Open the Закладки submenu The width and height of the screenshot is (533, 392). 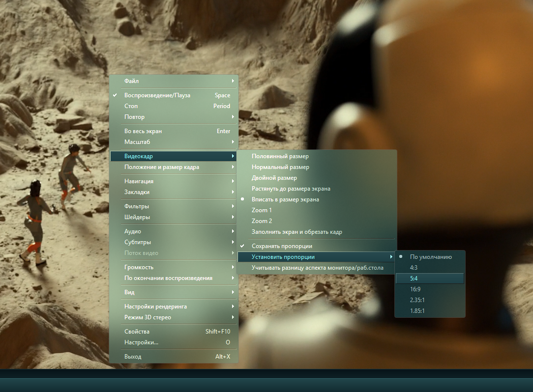pyautogui.click(x=174, y=192)
